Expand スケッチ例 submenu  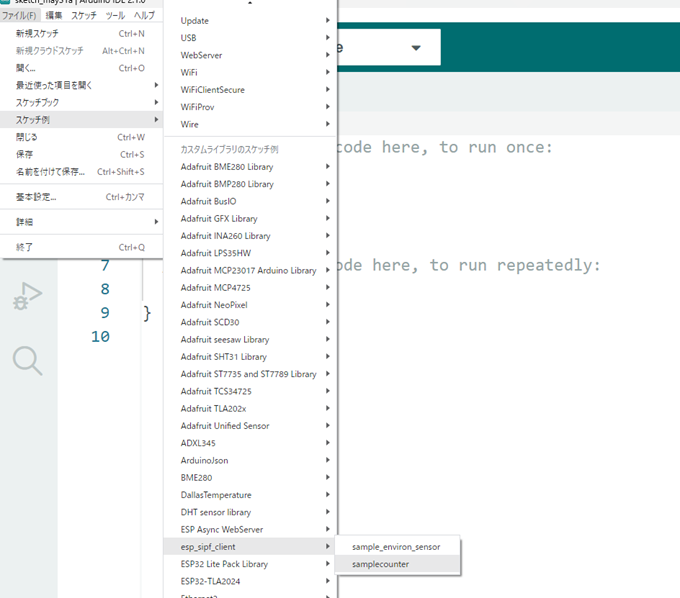coord(81,120)
